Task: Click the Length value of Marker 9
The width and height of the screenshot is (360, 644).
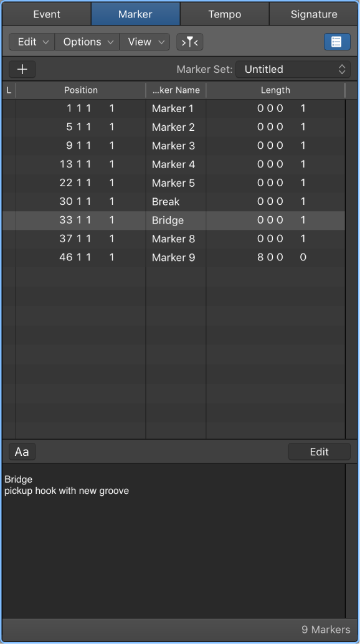Action: [274, 257]
